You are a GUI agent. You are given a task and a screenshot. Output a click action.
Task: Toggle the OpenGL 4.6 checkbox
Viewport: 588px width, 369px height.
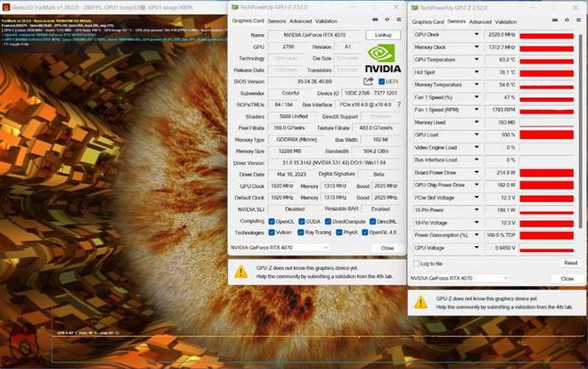pyautogui.click(x=364, y=233)
